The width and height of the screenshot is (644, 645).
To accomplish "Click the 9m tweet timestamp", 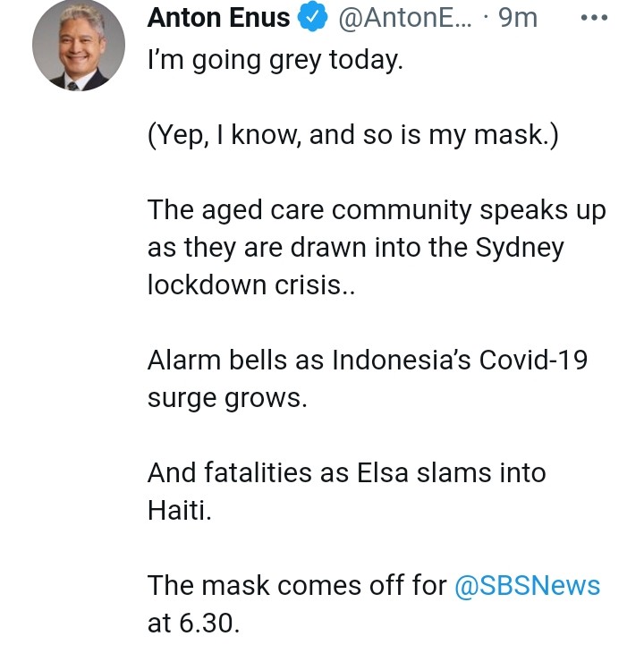I will [x=518, y=19].
